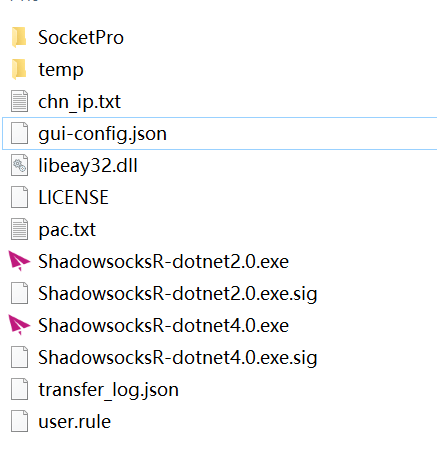Click the gui-config.json file icon
Image resolution: width=437 pixels, height=468 pixels.
[x=19, y=133]
